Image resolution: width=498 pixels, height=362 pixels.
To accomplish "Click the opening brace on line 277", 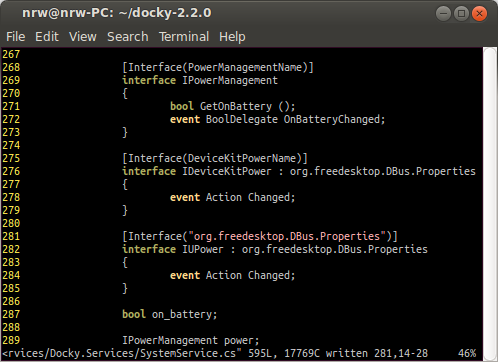I will [x=125, y=184].
